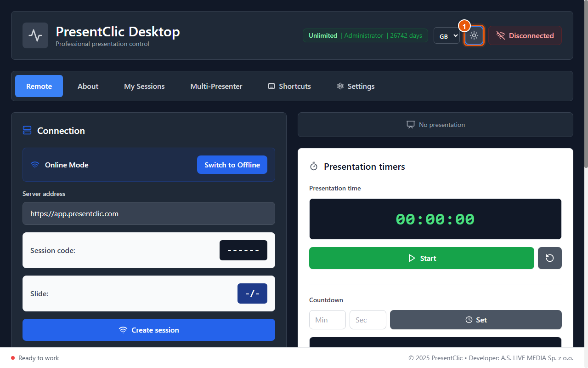588x368 pixels.
Task: Click the 00:00:00 presentation time display
Action: 435,219
